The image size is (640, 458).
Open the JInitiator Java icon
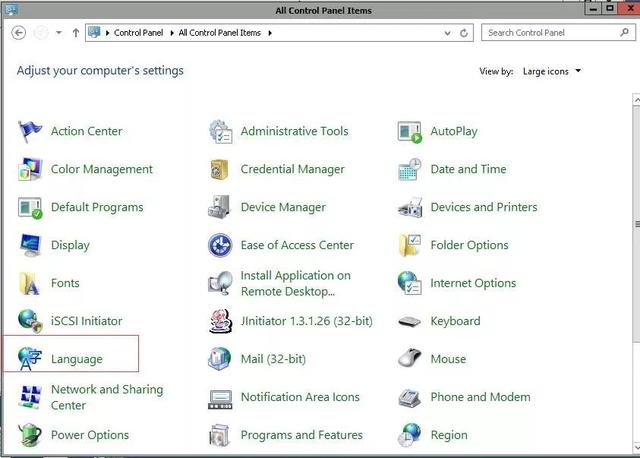click(220, 321)
